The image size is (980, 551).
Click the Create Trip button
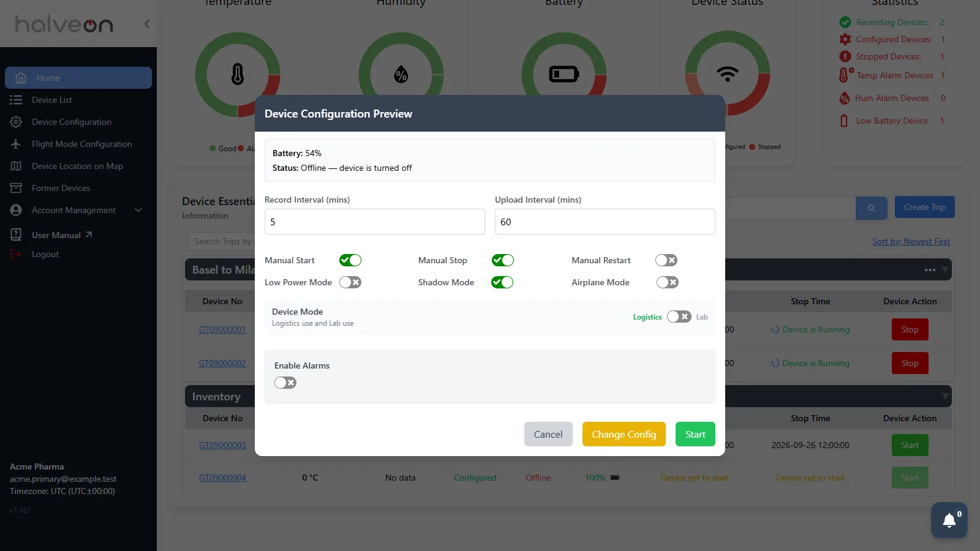click(x=925, y=207)
